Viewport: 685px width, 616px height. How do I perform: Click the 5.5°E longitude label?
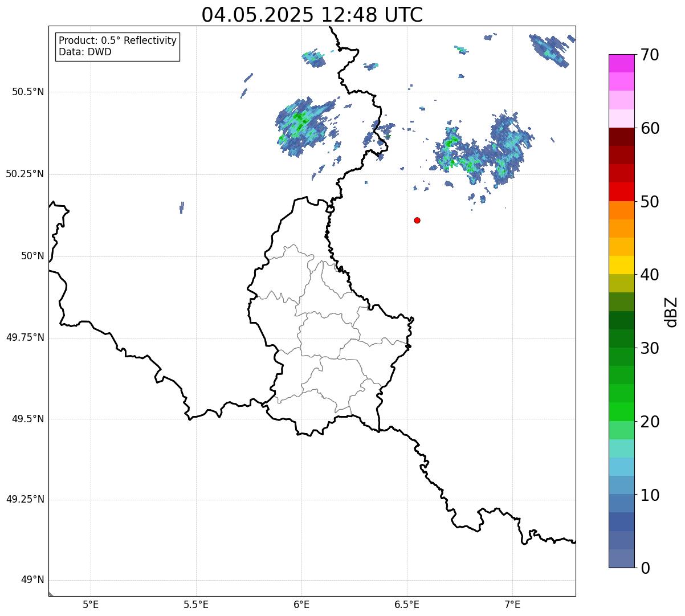(196, 605)
